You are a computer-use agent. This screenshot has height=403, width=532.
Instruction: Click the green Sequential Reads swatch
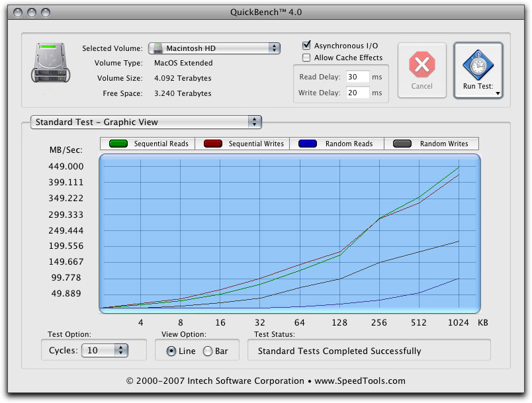[x=118, y=144]
